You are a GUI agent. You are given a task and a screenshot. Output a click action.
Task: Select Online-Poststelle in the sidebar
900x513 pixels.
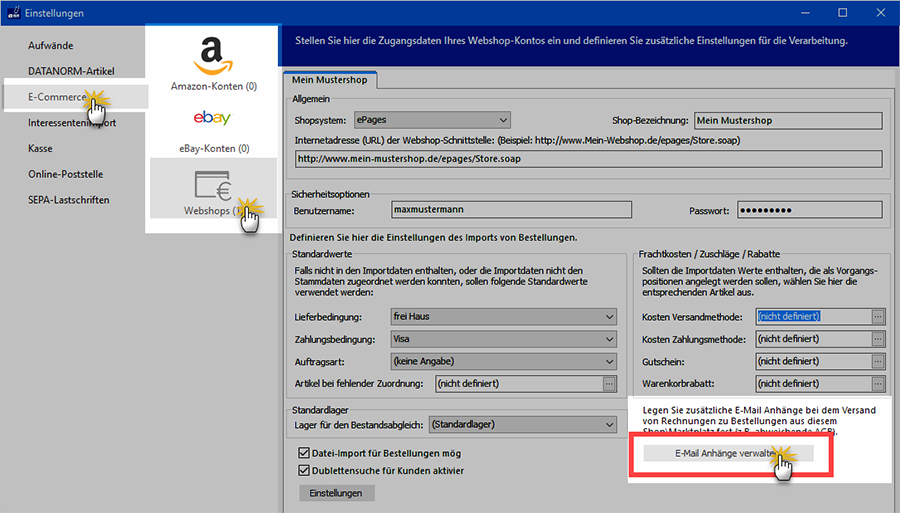click(x=65, y=174)
